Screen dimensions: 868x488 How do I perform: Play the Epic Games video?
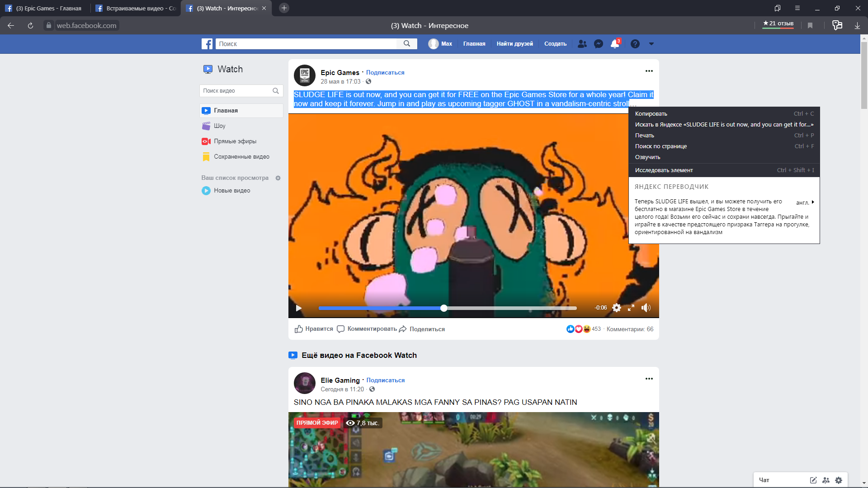(299, 308)
